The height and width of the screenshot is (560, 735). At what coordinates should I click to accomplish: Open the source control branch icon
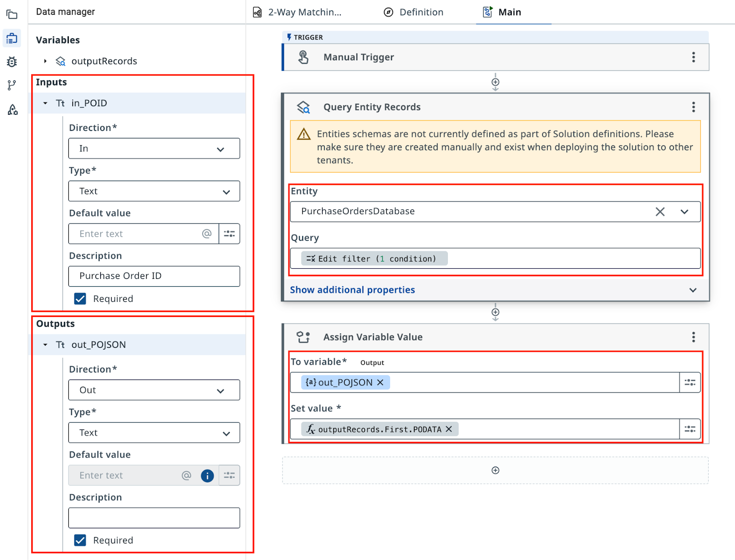click(12, 85)
